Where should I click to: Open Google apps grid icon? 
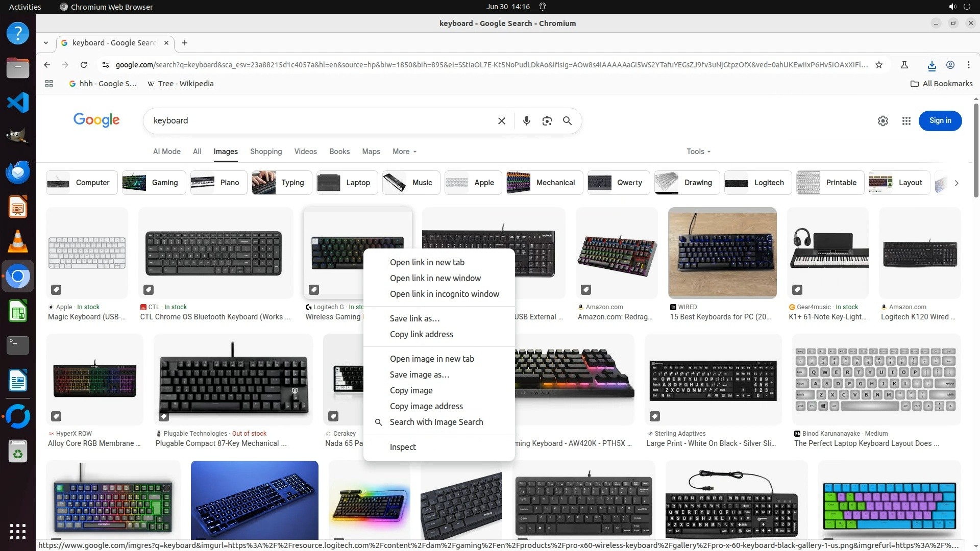point(906,121)
